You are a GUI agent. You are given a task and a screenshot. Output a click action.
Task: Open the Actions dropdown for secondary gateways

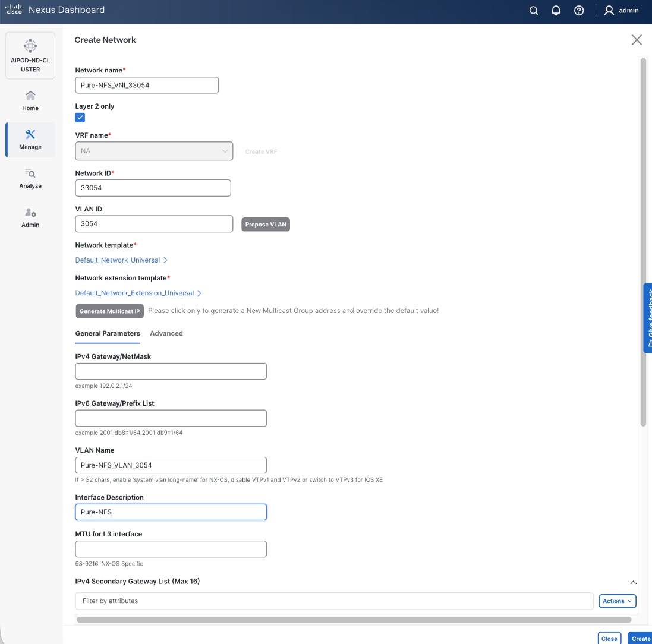617,601
